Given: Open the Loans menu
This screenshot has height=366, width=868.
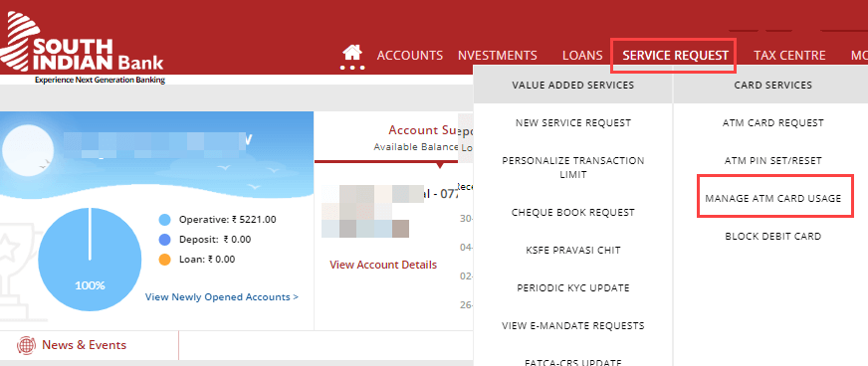Looking at the screenshot, I should pos(581,56).
